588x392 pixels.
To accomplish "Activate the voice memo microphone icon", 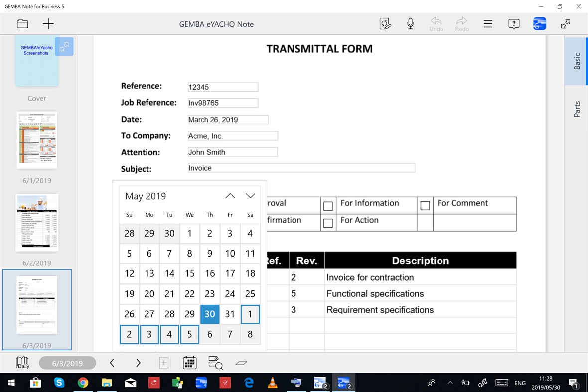I will pyautogui.click(x=410, y=23).
